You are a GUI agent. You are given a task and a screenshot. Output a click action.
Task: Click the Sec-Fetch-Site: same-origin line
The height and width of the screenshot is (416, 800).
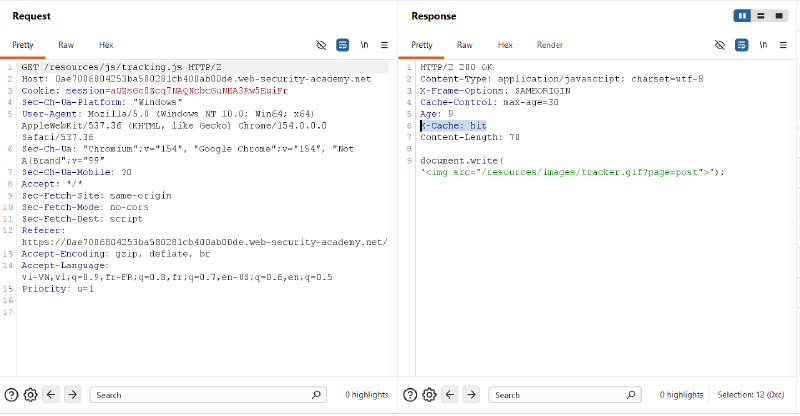[96, 195]
